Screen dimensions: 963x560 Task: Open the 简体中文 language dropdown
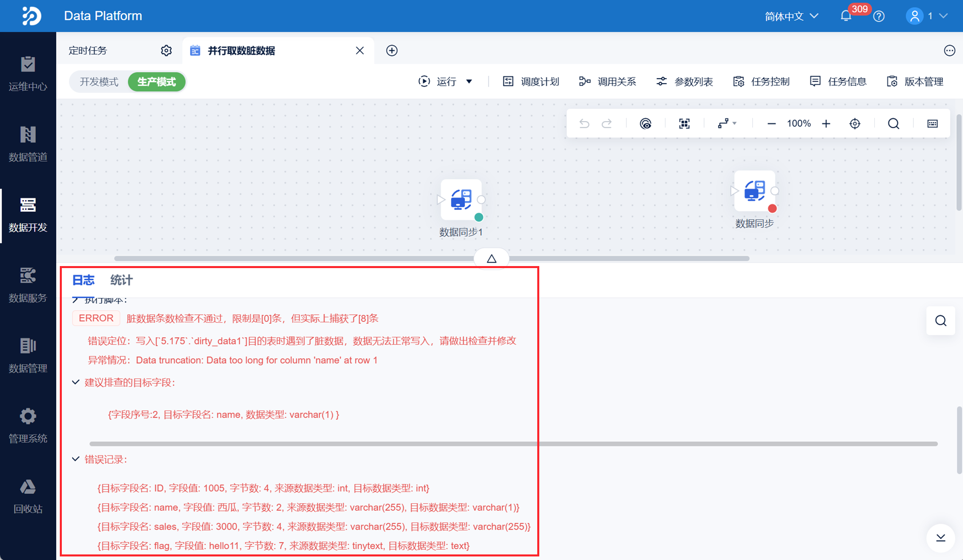click(x=791, y=16)
